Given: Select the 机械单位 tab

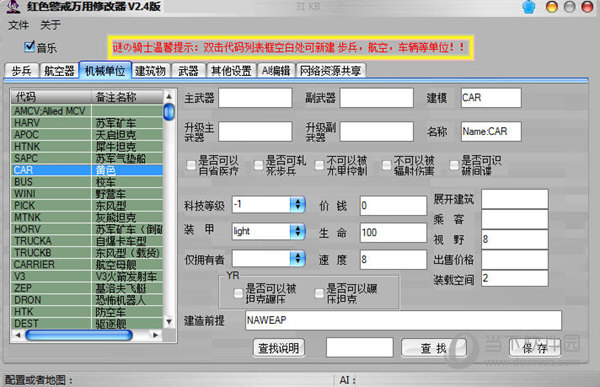Looking at the screenshot, I should point(105,70).
